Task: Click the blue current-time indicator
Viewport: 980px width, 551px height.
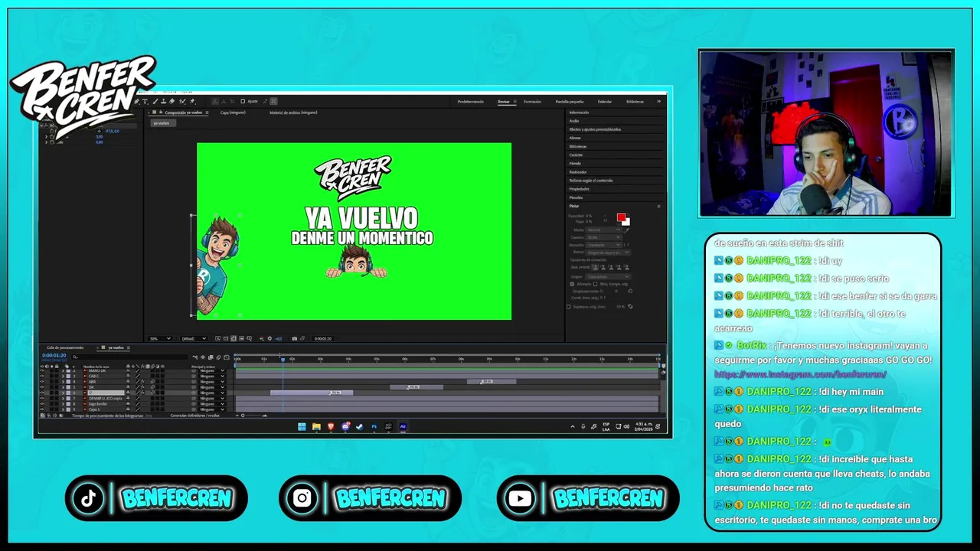Action: click(283, 358)
